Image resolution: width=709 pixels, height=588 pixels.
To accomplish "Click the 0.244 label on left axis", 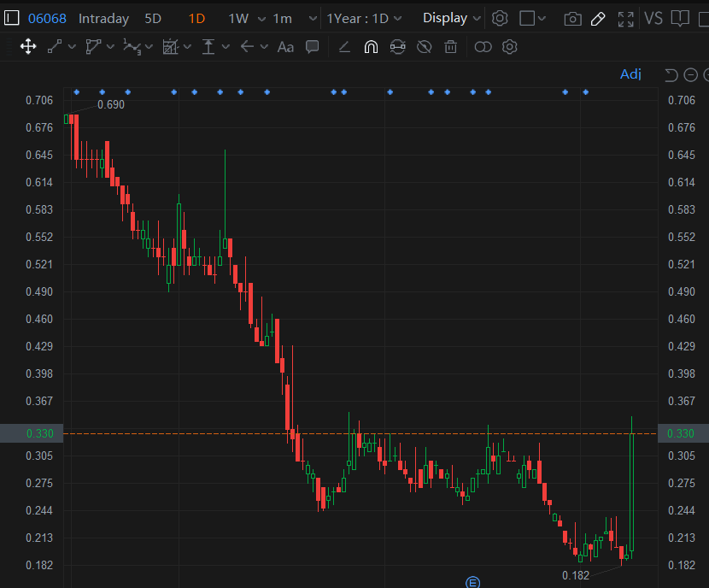I will coord(39,511).
